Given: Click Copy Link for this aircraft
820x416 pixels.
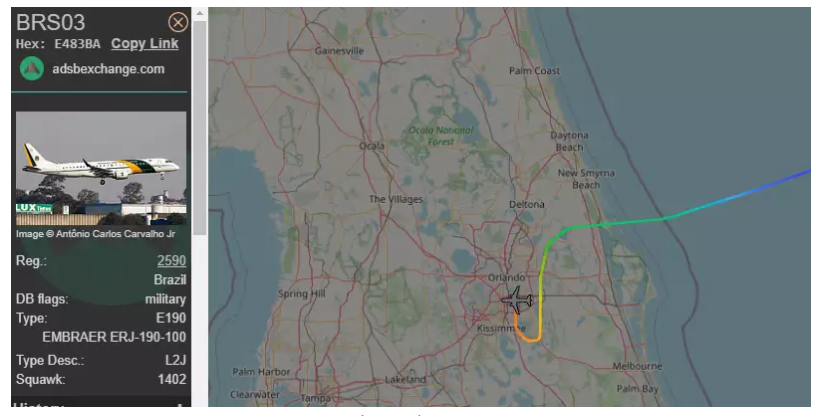Looking at the screenshot, I should pyautogui.click(x=144, y=44).
